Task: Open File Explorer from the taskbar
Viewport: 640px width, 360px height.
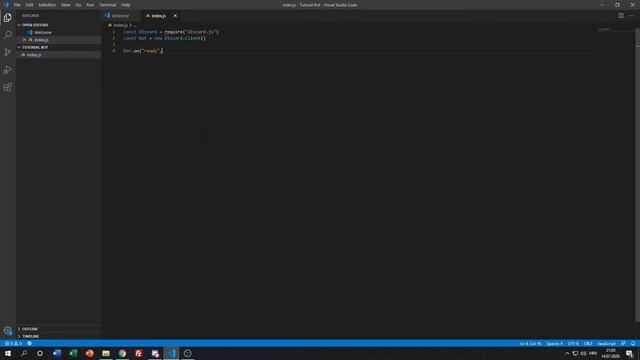Action: click(106, 353)
